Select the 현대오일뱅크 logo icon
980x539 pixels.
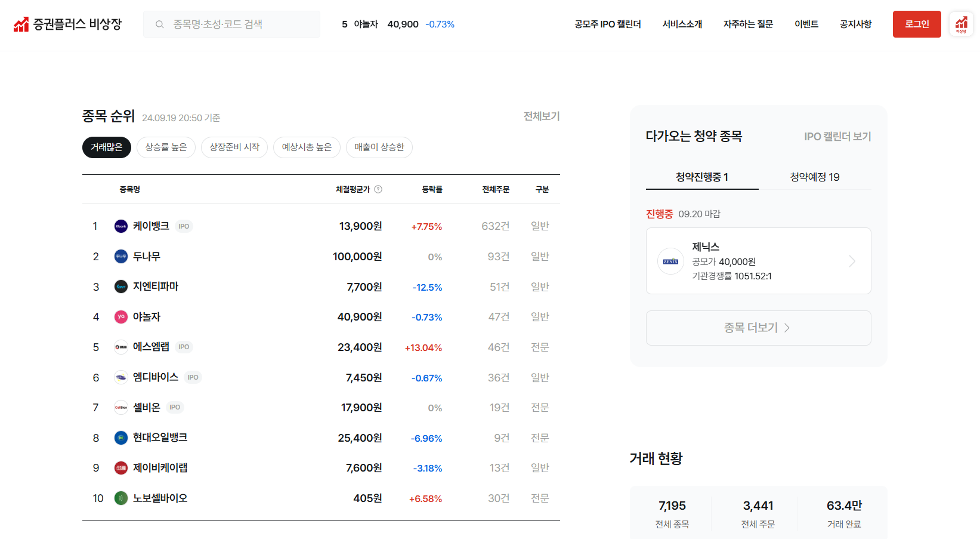[x=120, y=438]
